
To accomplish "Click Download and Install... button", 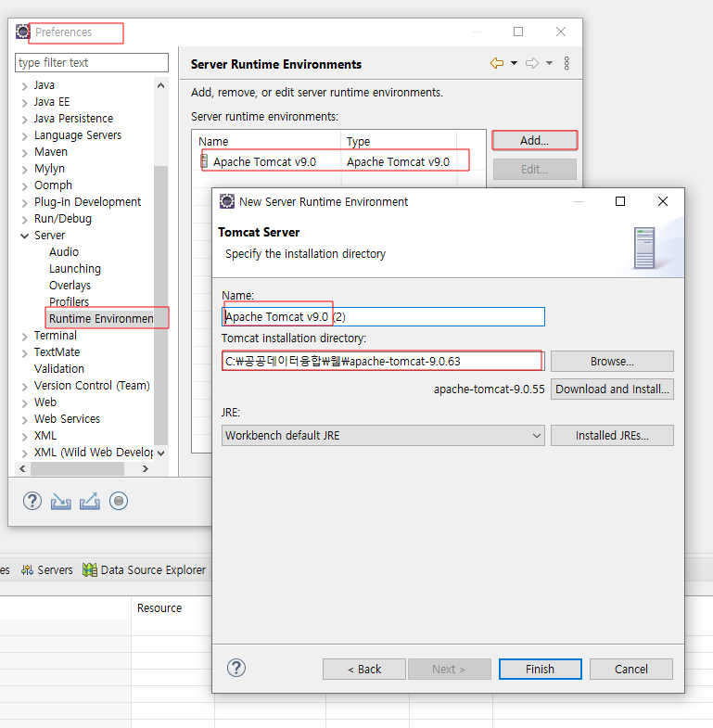I will click(x=612, y=390).
